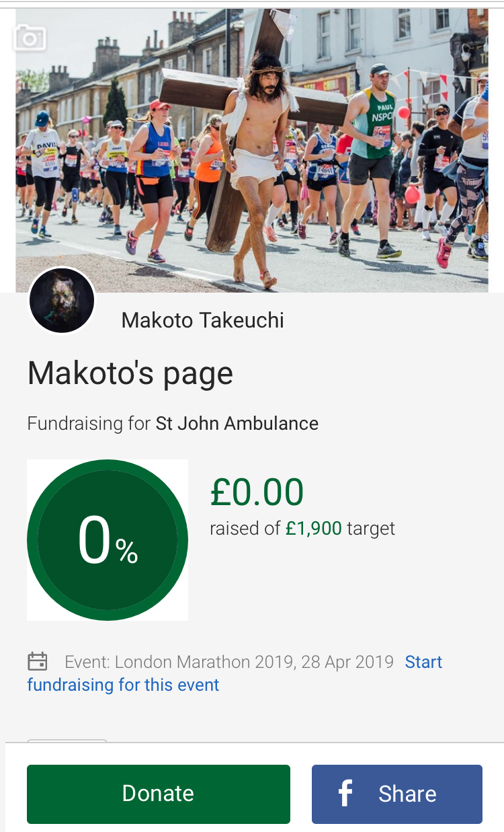This screenshot has height=832, width=504.
Task: Click the £0.00 raised amount
Action: 257,492
